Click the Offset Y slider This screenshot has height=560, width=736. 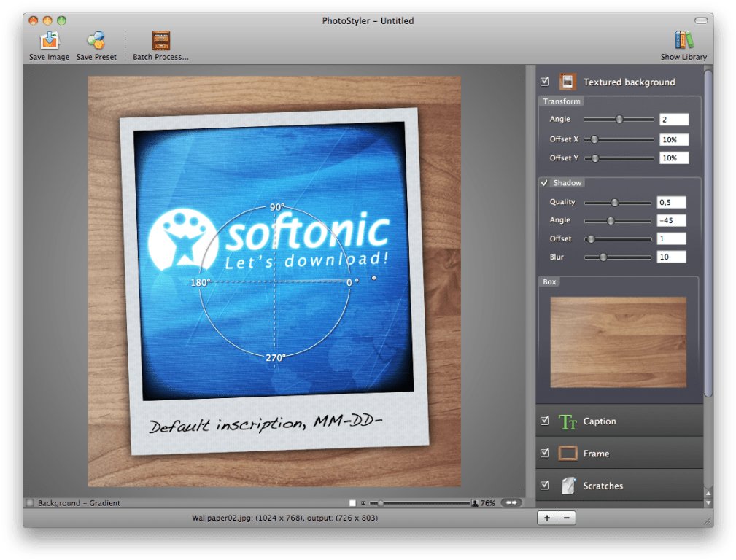pyautogui.click(x=619, y=158)
